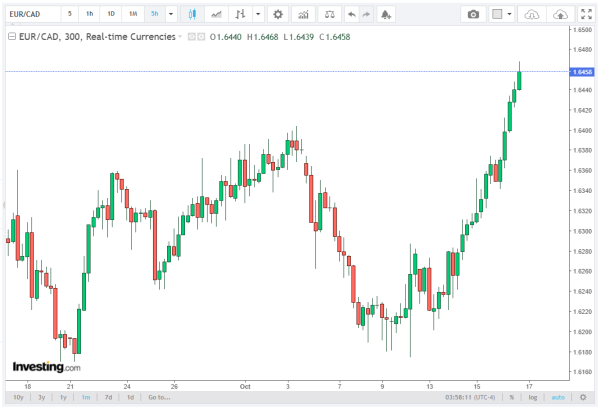Click the candlestick chart style icon
The image size is (600, 409).
coord(191,15)
